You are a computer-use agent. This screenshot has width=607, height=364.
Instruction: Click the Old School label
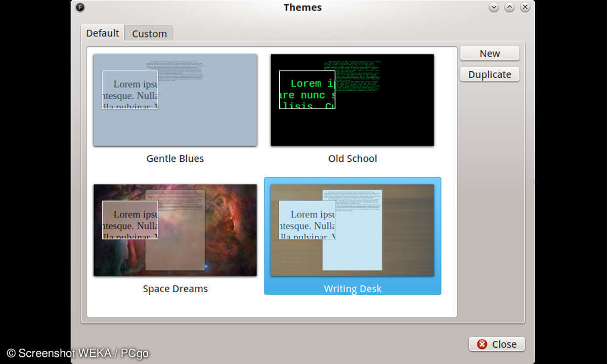point(353,158)
